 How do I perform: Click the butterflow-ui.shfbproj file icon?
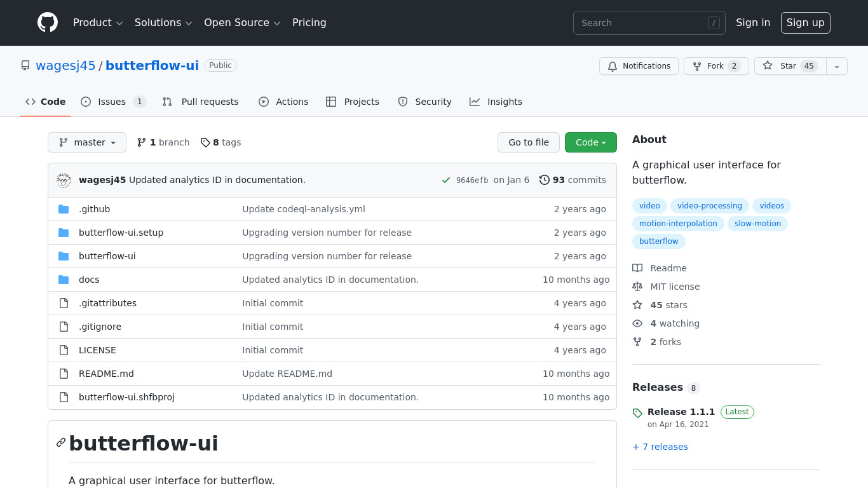(64, 397)
